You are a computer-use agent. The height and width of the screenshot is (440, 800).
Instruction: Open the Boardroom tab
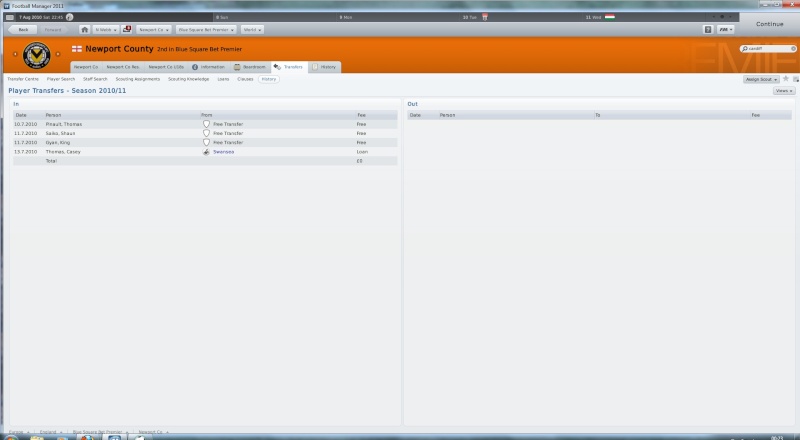pyautogui.click(x=250, y=67)
